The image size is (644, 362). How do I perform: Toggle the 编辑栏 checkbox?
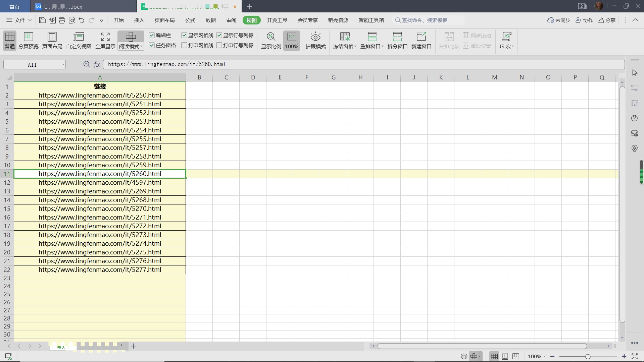coord(152,36)
